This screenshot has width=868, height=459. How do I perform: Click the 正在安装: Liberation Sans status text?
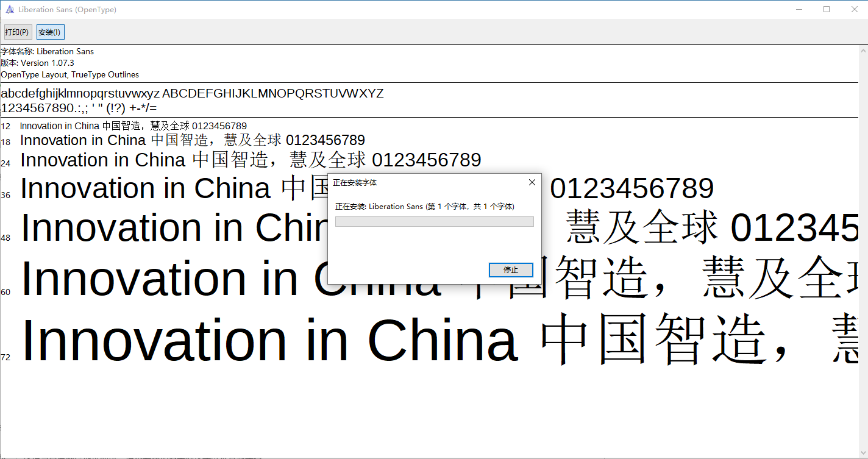click(425, 207)
